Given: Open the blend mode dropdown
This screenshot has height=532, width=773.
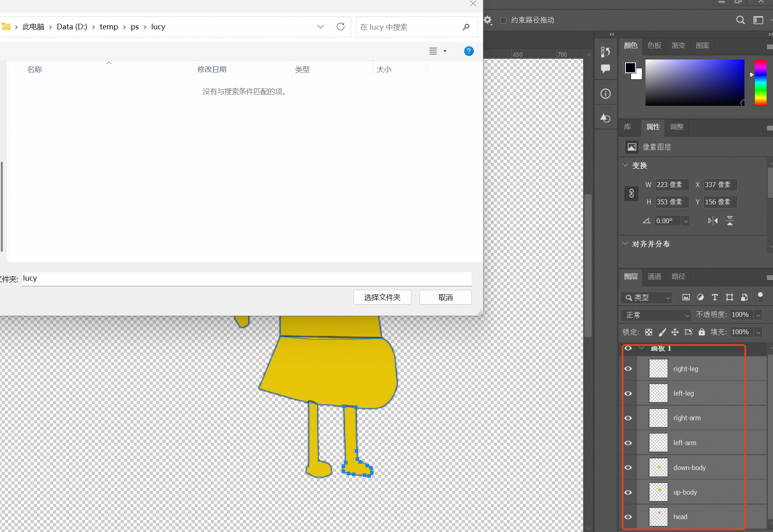Looking at the screenshot, I should 656,315.
